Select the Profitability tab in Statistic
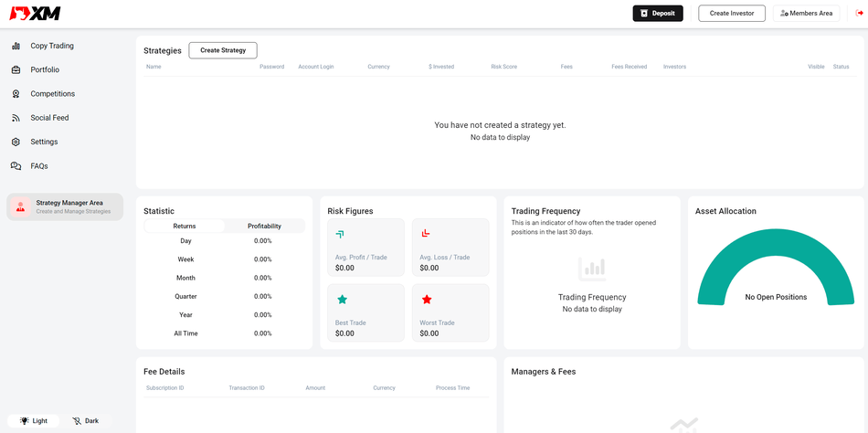 (264, 226)
